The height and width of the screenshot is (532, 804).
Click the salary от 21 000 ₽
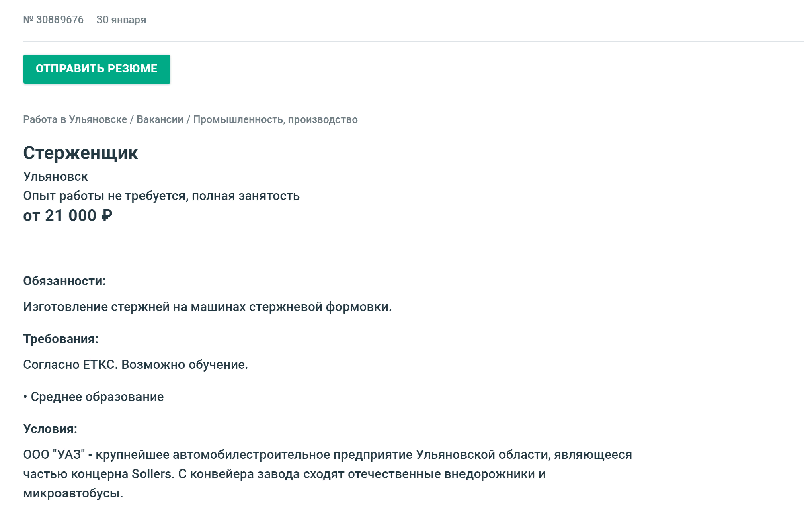tap(68, 216)
